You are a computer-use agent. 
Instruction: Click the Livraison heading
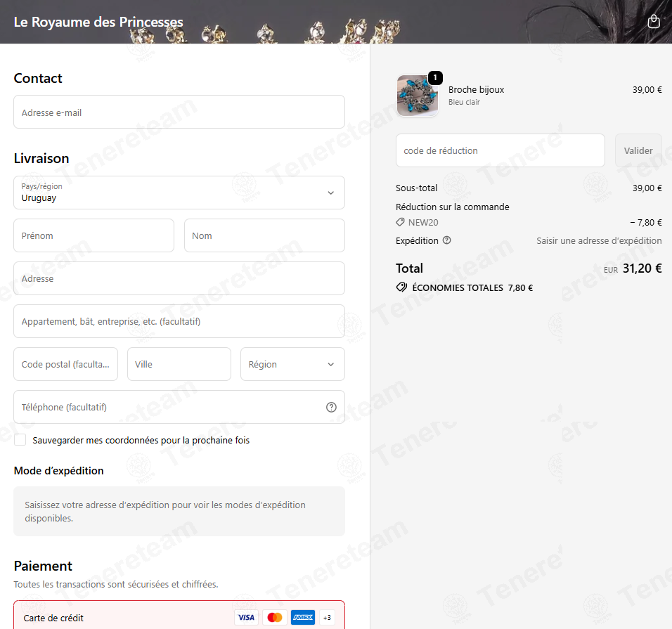click(41, 159)
